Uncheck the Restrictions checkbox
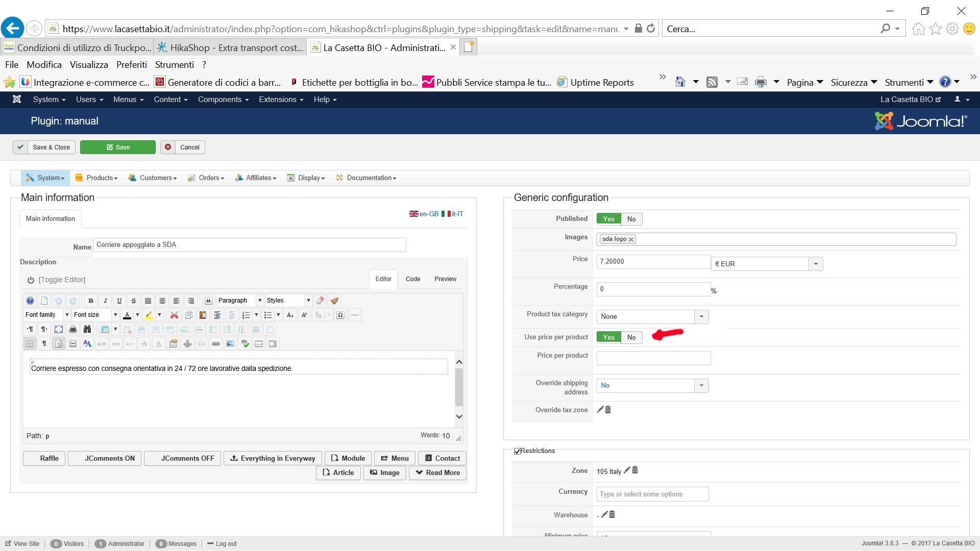The width and height of the screenshot is (980, 551). pos(517,451)
